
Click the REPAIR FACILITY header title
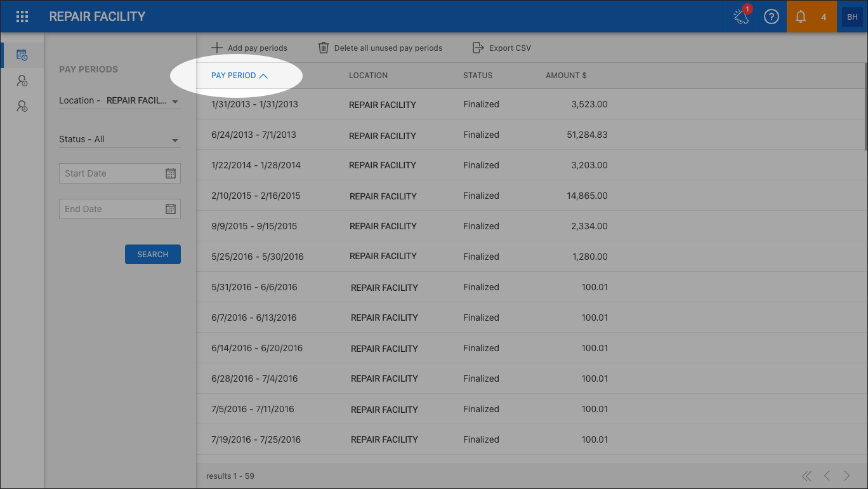(x=97, y=17)
